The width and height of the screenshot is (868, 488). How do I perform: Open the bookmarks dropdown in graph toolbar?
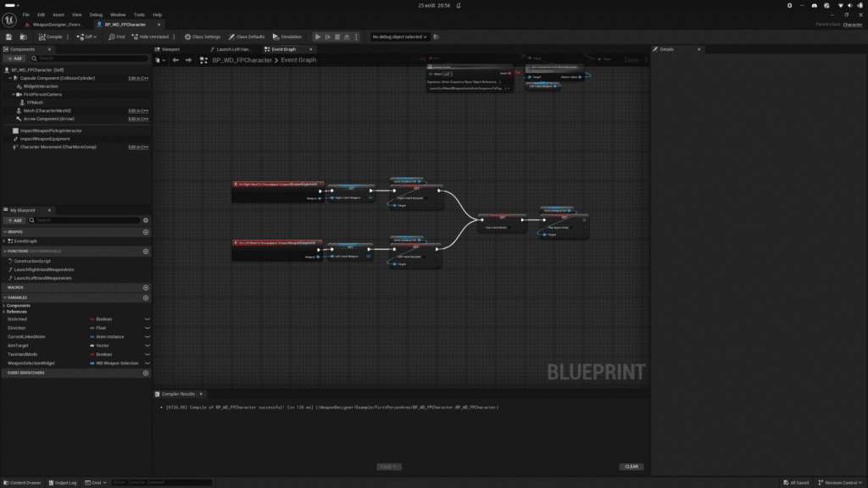160,60
